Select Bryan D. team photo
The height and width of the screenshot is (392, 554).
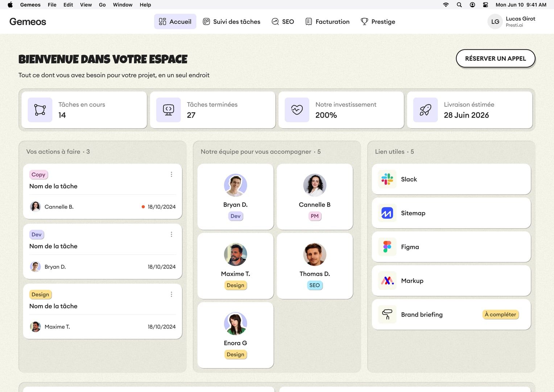coord(236,185)
